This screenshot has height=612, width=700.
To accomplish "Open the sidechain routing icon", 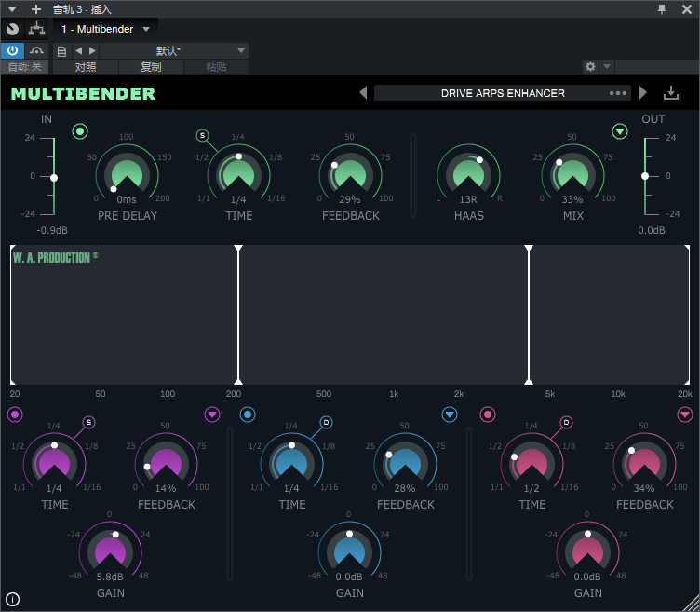I will tap(36, 30).
